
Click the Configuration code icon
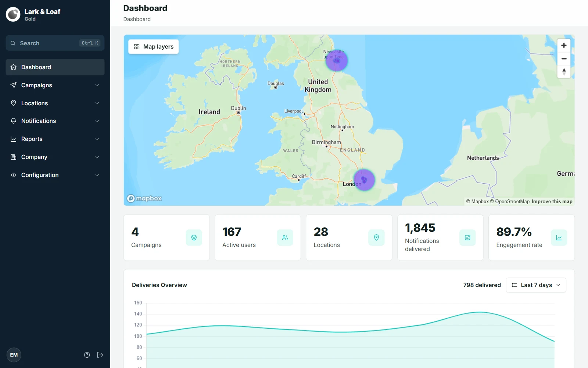click(14, 175)
